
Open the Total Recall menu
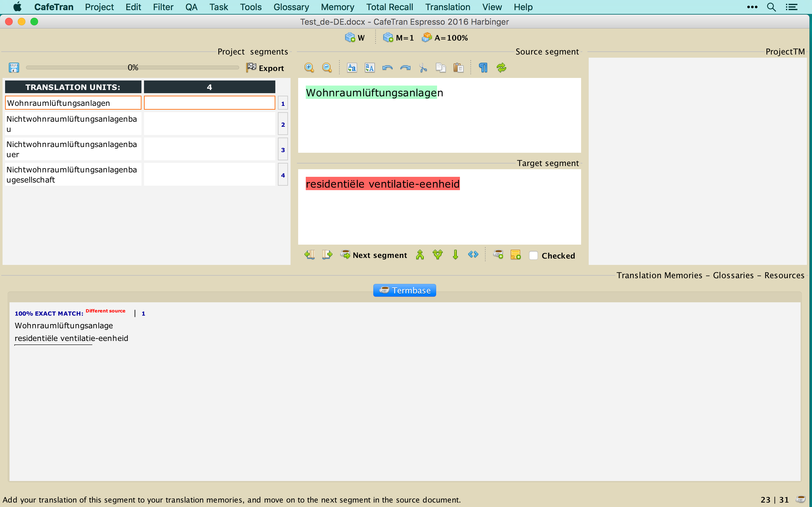click(389, 7)
